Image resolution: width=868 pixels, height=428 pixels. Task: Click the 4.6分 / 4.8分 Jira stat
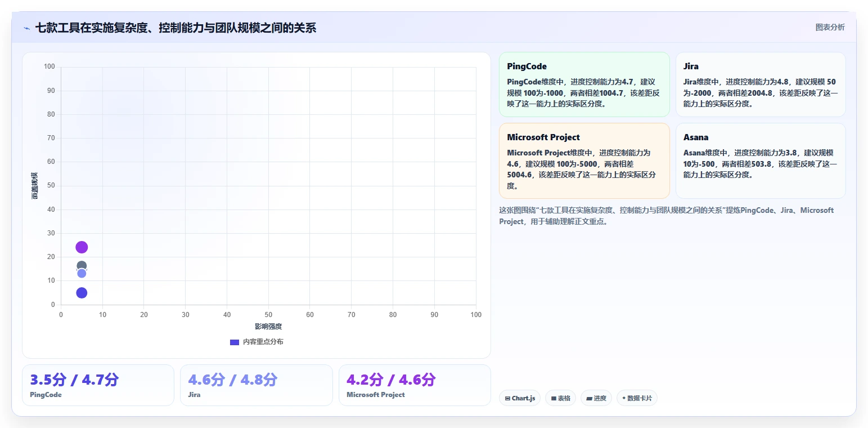point(257,385)
